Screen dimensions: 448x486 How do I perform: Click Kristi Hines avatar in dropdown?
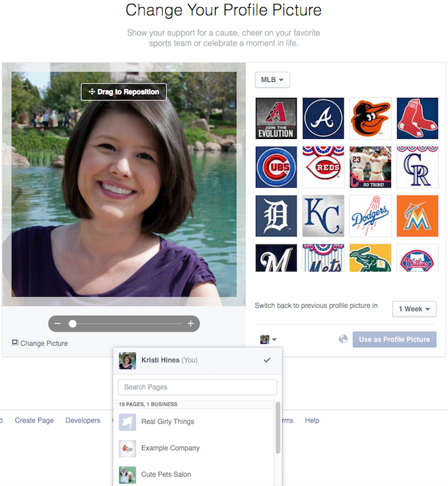[127, 360]
